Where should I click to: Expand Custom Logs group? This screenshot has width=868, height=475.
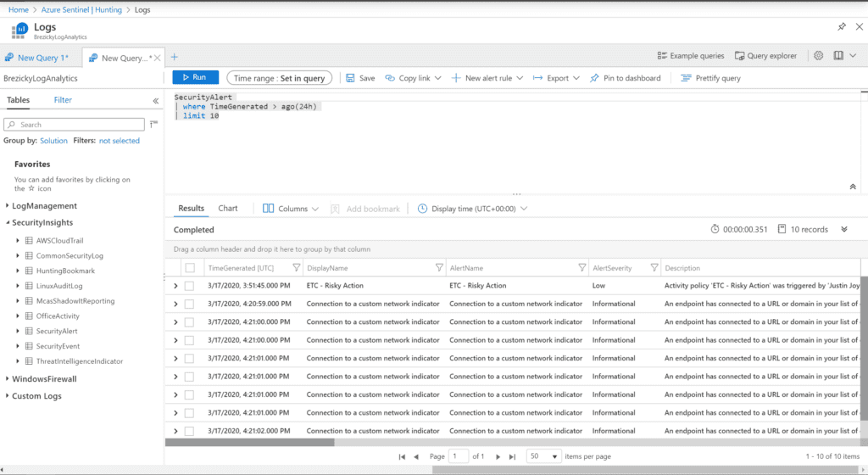tap(7, 396)
